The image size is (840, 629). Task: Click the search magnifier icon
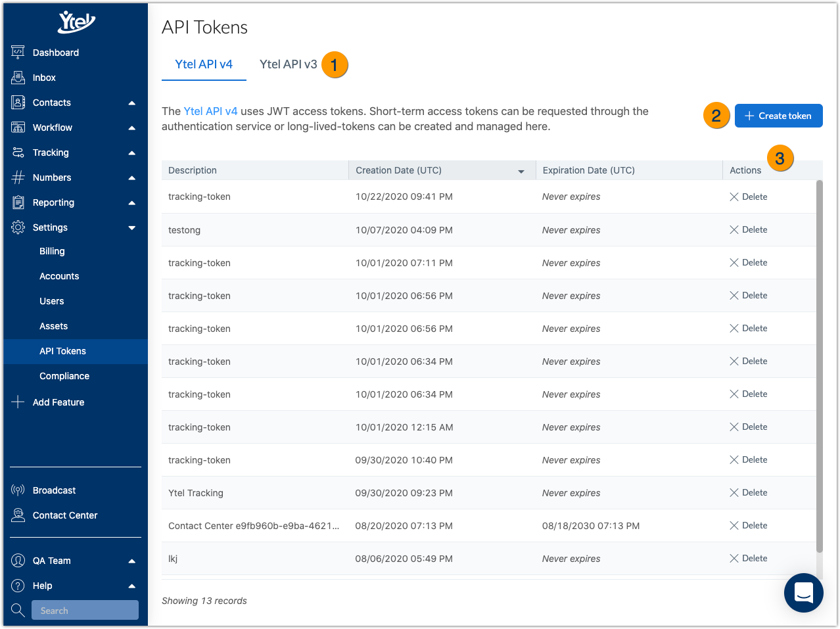(18, 611)
